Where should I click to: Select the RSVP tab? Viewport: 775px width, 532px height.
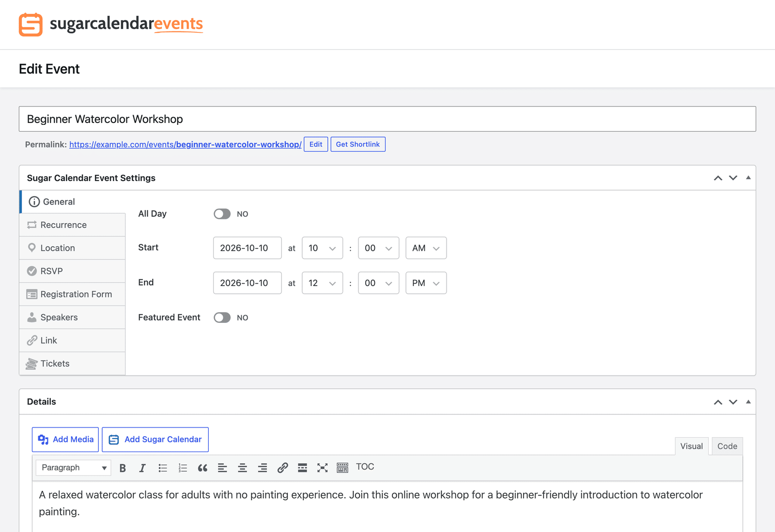click(x=72, y=271)
